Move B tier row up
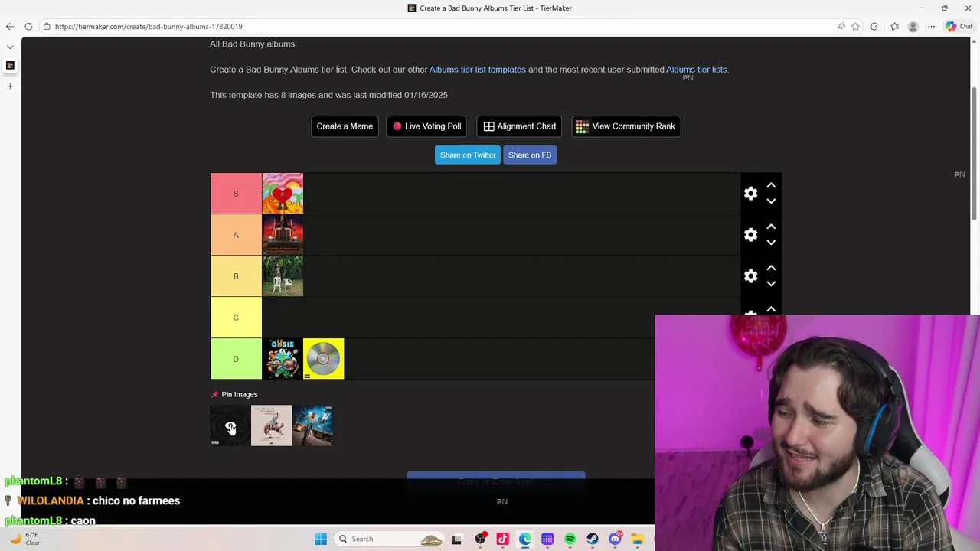Viewport: 980px width, 551px height. 771,268
